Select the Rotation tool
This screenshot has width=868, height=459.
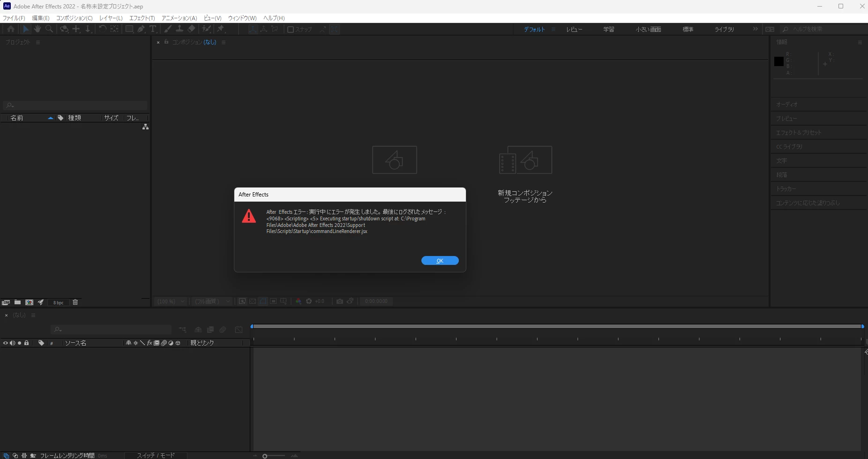pos(102,29)
